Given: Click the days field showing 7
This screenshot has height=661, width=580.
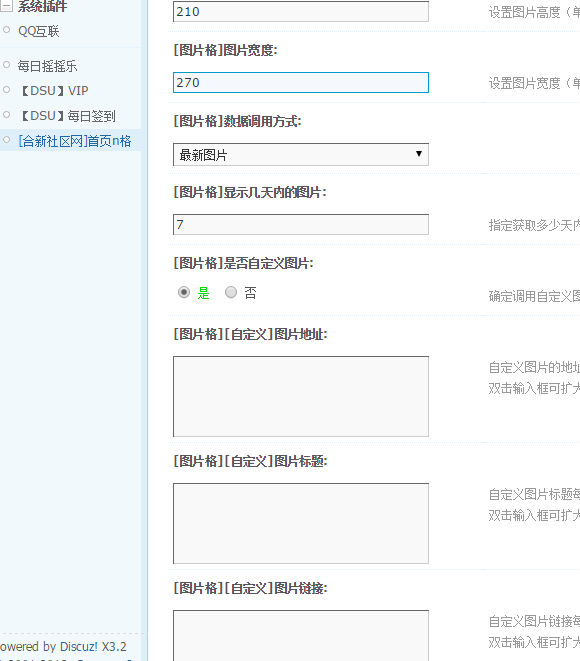Looking at the screenshot, I should pyautogui.click(x=301, y=224).
